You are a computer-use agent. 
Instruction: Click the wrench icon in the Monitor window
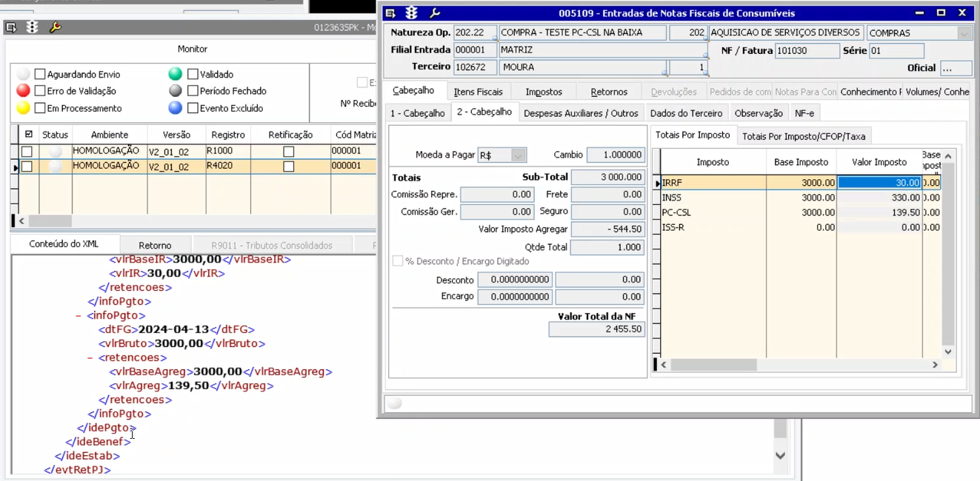55,27
